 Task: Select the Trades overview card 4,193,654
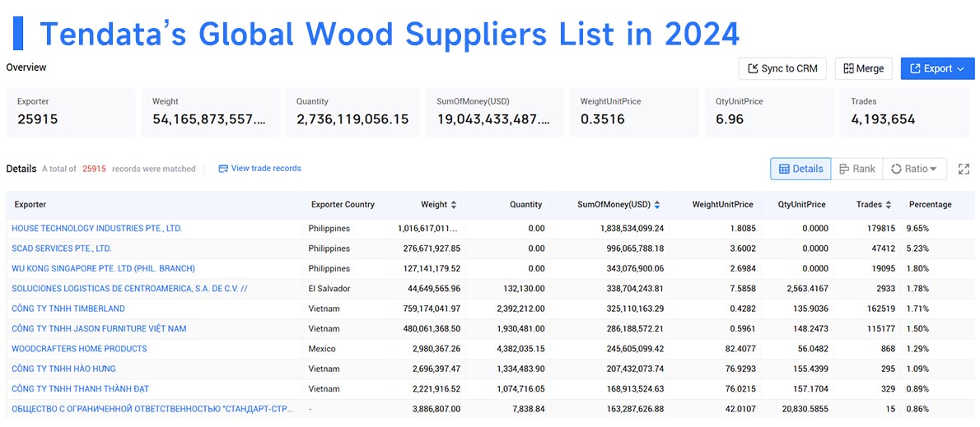pos(907,112)
